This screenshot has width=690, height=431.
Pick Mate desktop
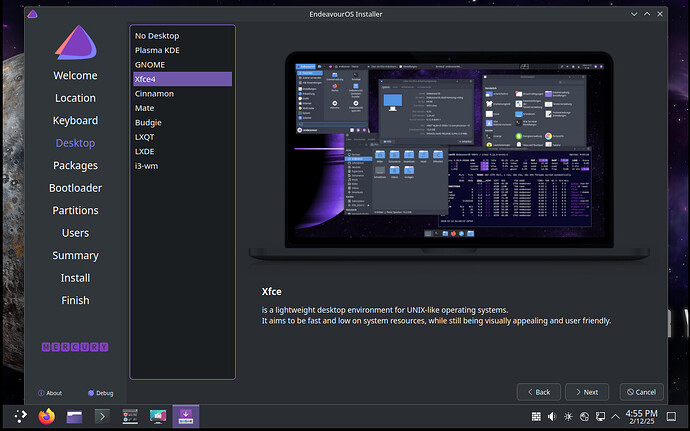tap(182, 108)
